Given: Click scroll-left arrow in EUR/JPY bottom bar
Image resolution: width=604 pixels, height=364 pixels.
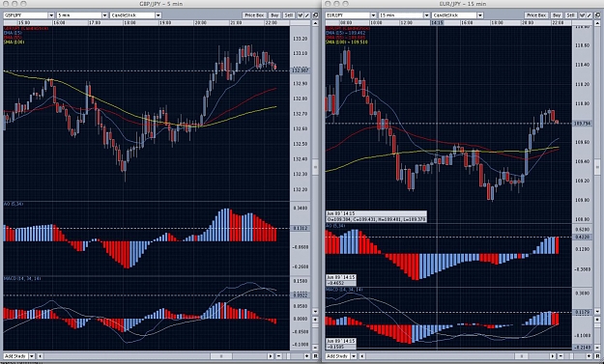Looking at the screenshot, I should click(x=361, y=356).
